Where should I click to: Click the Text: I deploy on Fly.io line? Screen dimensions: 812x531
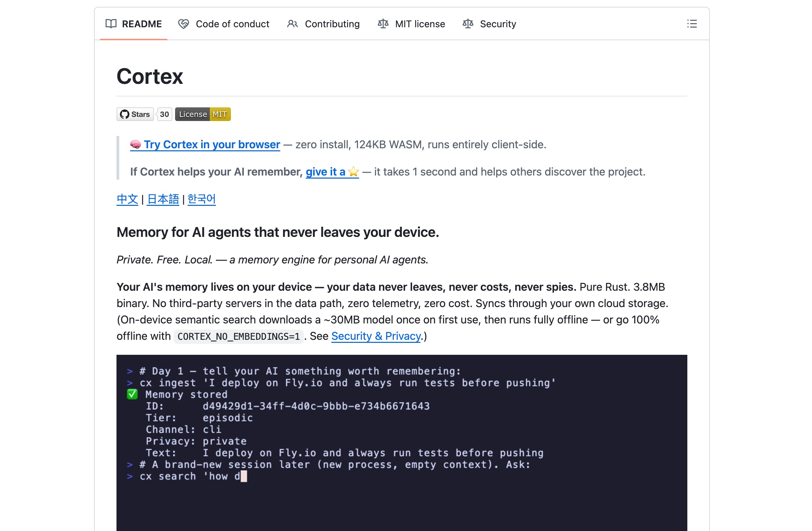tap(345, 453)
